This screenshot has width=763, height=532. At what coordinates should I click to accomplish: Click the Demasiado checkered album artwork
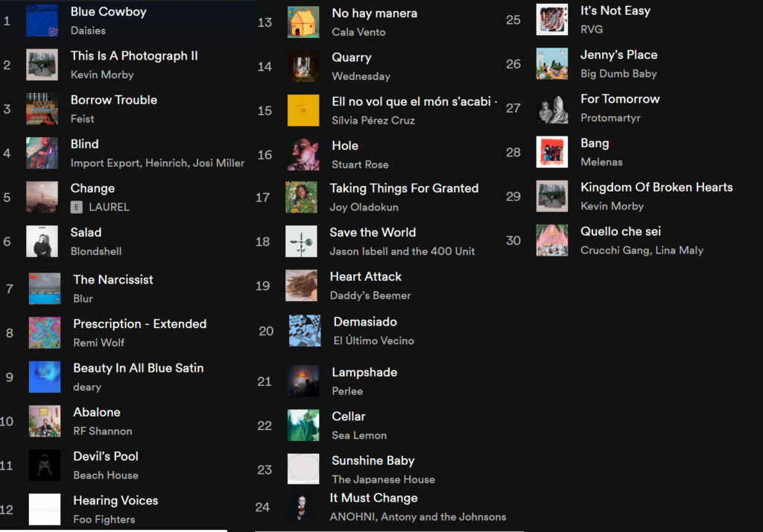[x=305, y=331]
